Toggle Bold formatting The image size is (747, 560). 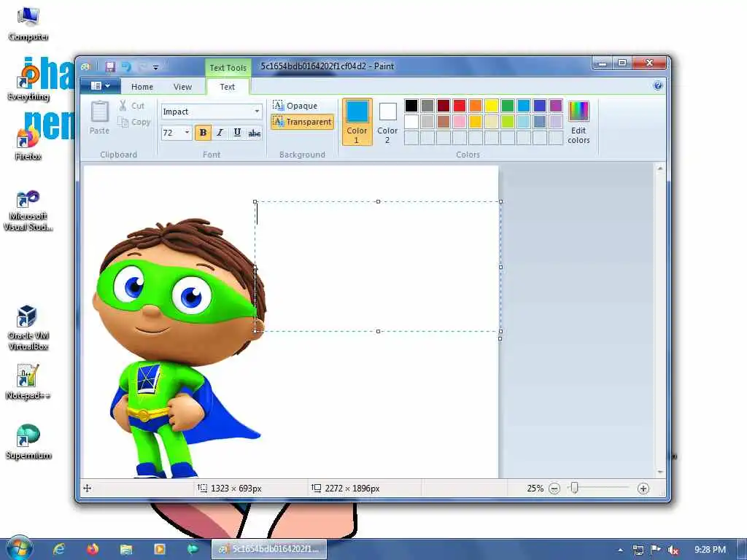click(204, 133)
